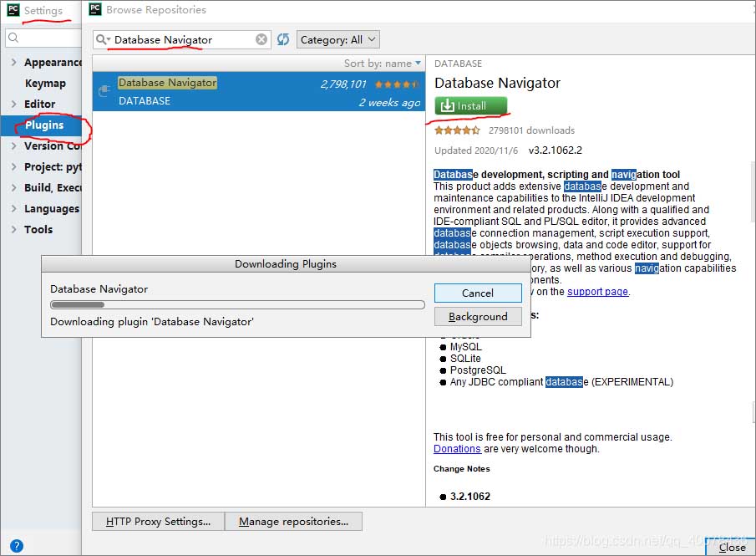Select Plugins in settings sidebar
The image size is (756, 556).
point(44,125)
